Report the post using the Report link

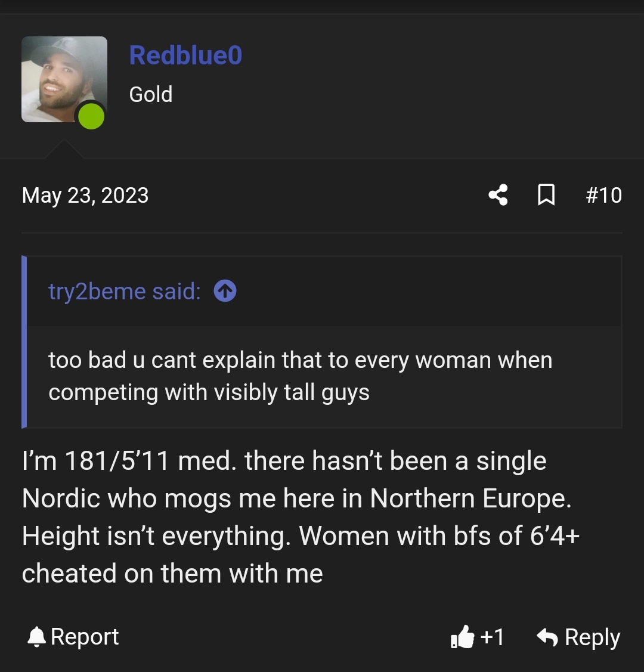coord(86,636)
